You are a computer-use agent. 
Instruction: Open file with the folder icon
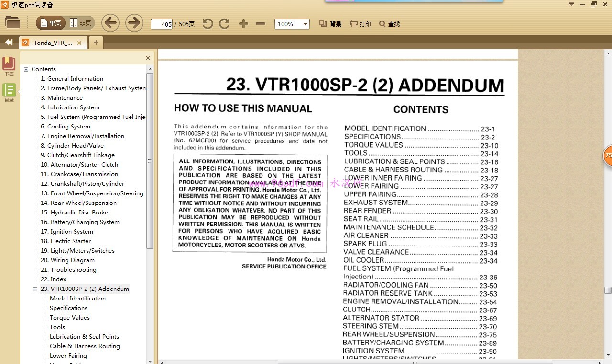pyautogui.click(x=12, y=22)
